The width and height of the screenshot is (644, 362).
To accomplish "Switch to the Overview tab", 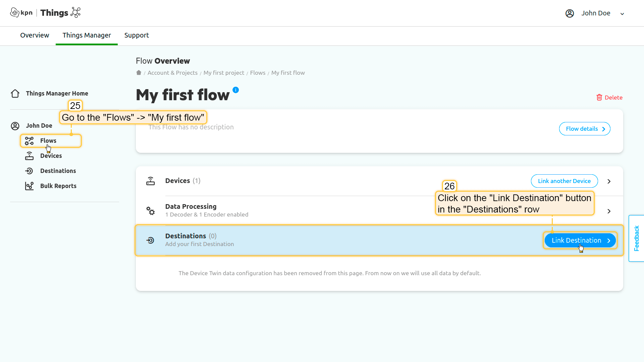I will (35, 35).
